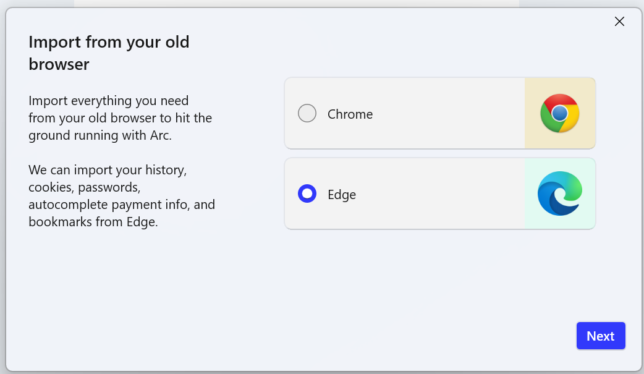The image size is (644, 374).
Task: Click the 'We can import your history' paragraph
Action: tap(122, 196)
